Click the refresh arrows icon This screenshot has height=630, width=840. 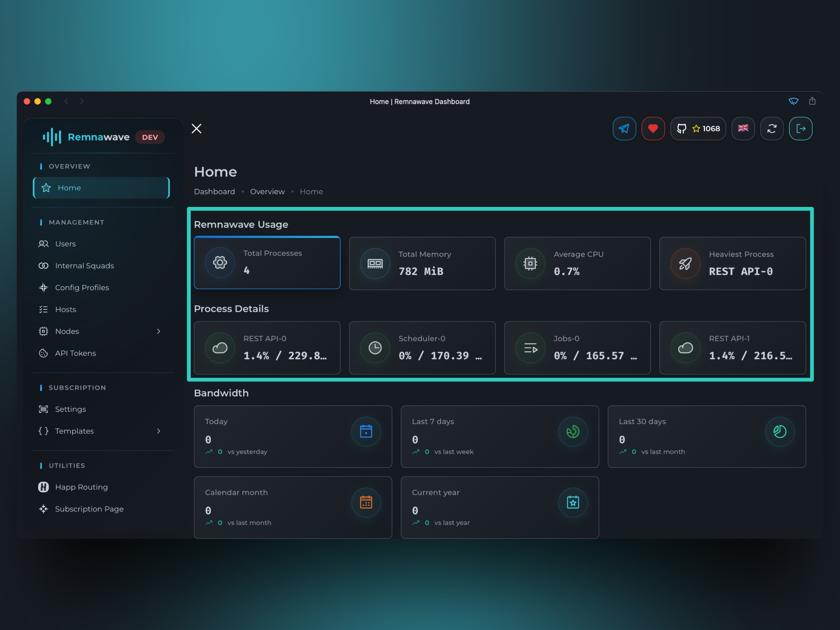[x=772, y=129]
